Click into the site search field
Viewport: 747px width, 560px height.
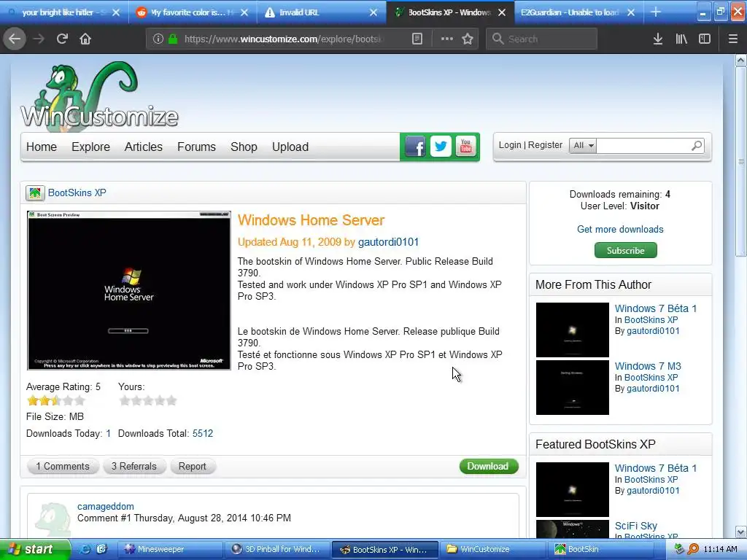[x=643, y=145]
